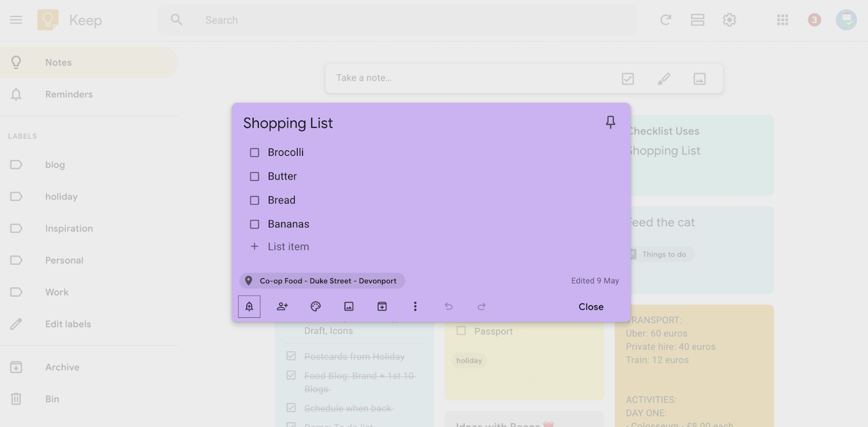This screenshot has height=427, width=868.
Task: Click the Redo arrow in note toolbar
Action: click(481, 306)
